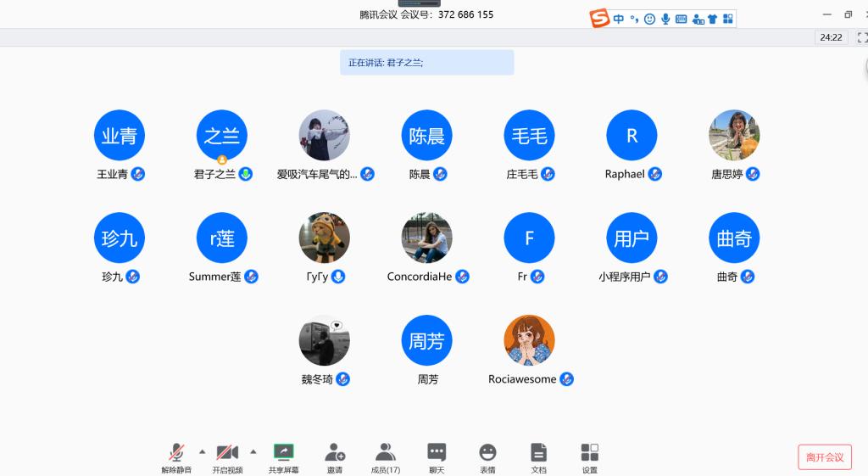Open the 表情 emoji reactions
This screenshot has height=476, width=868.
(x=487, y=456)
